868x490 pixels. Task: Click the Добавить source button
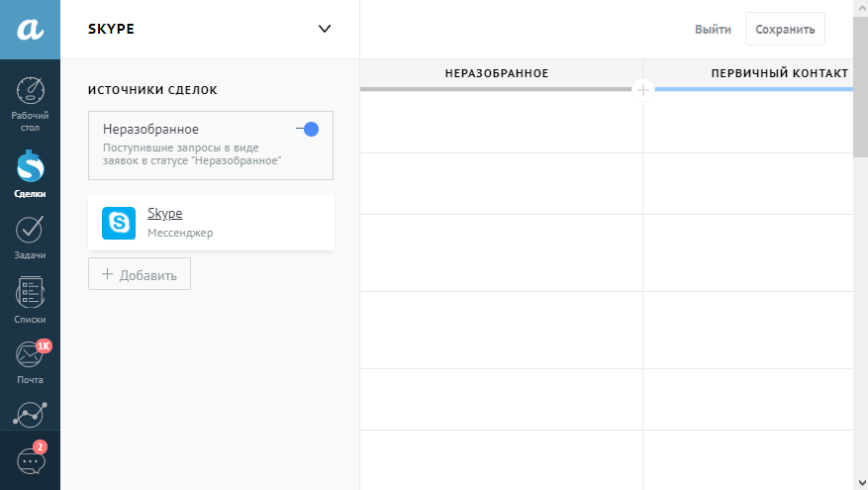[x=140, y=274]
